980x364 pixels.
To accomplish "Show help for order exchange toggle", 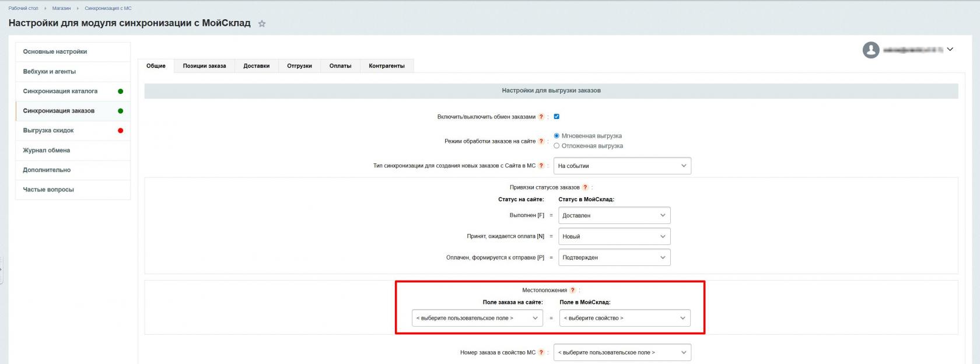I will click(x=541, y=117).
